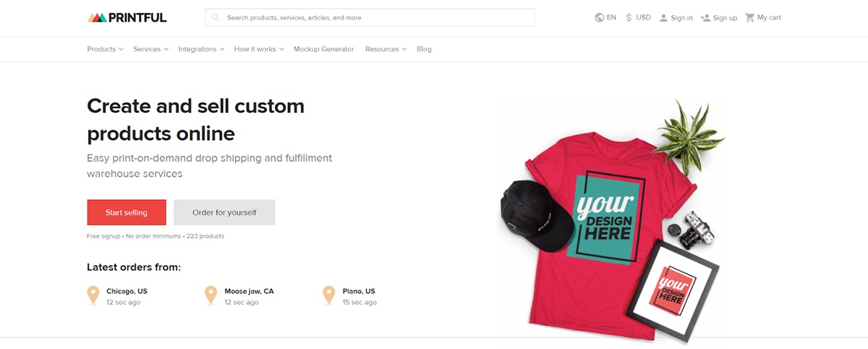Select USD currency dollar icon
868x349 pixels.
(x=629, y=17)
